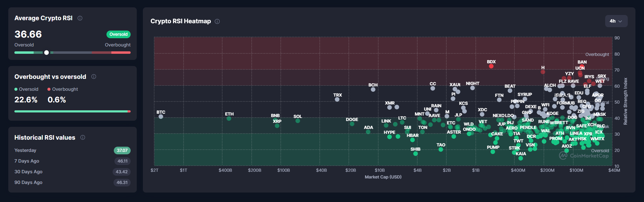Click the BCH dot on the heatmap

pos(373,90)
